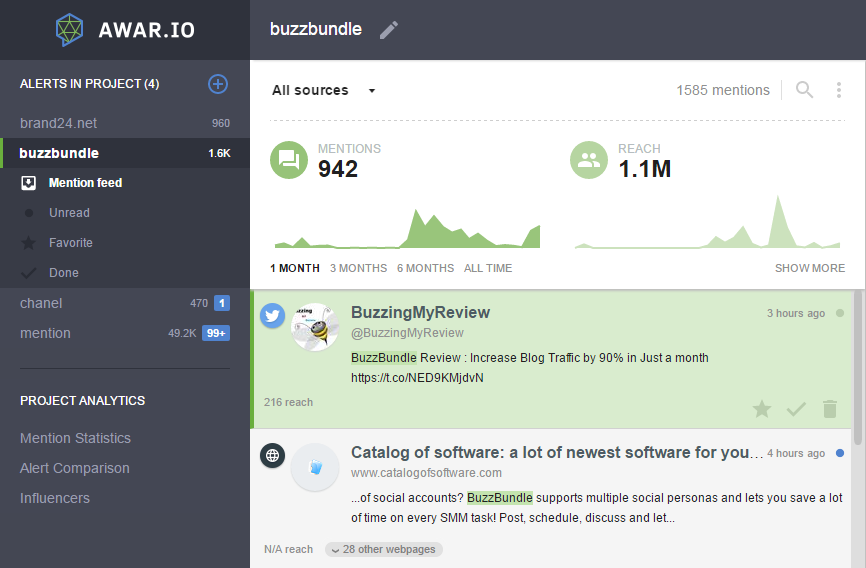Click the mentions feed scrollbar

[857, 367]
